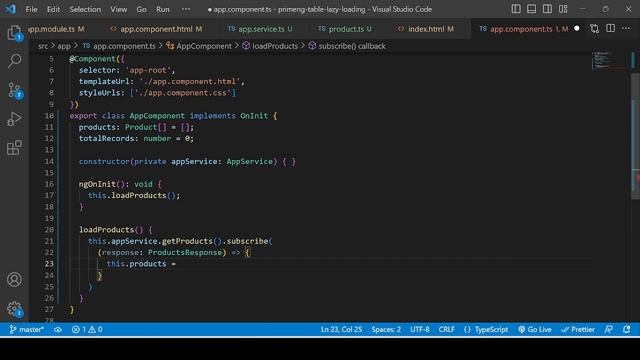
Task: Click line number 23 in gutter
Action: (49, 264)
